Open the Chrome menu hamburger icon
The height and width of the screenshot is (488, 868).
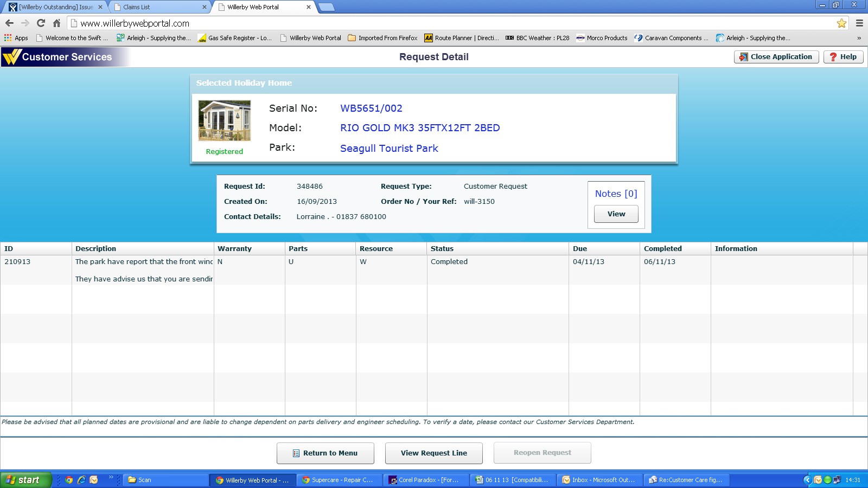(x=859, y=23)
